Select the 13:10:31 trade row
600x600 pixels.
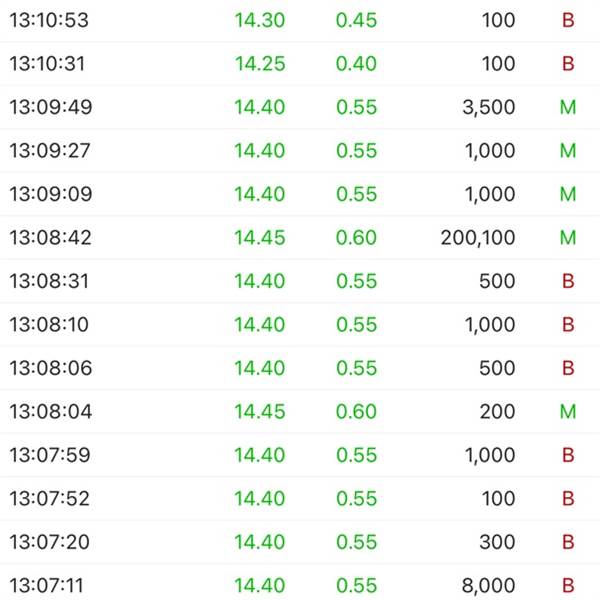click(300, 63)
